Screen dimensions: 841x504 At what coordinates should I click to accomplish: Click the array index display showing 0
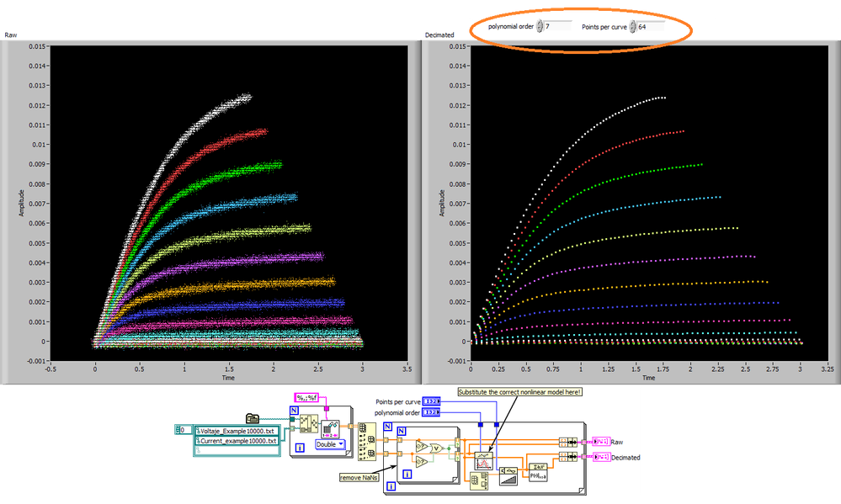click(x=184, y=430)
